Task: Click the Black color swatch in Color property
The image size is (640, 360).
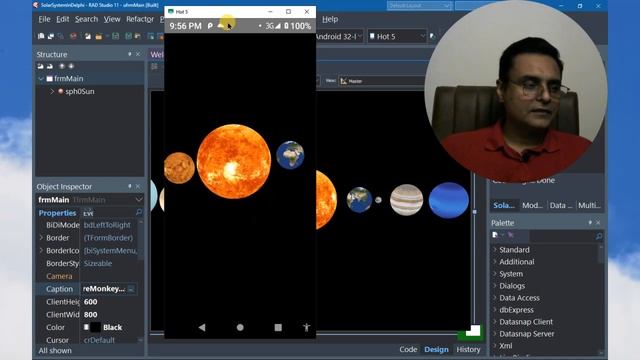Action: (95, 327)
